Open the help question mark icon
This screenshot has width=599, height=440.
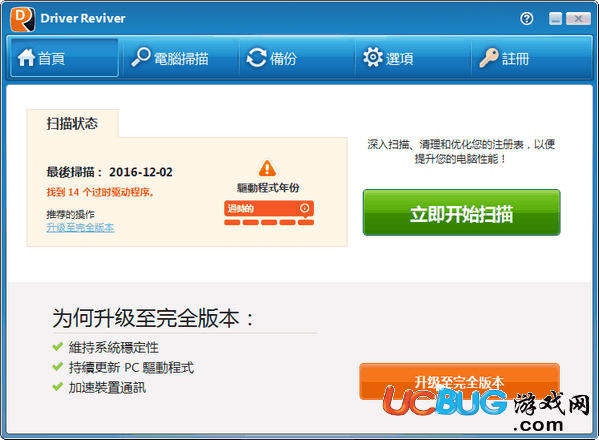(526, 18)
